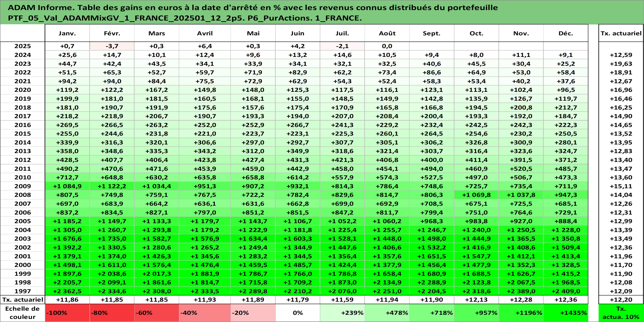Click the +1 651,5 cell in the 2001 row
This screenshot has height=322, width=644.
point(432,256)
